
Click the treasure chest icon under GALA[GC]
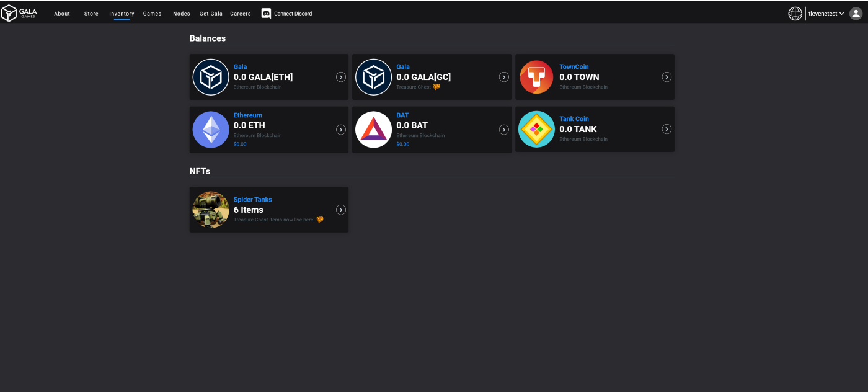tap(436, 87)
